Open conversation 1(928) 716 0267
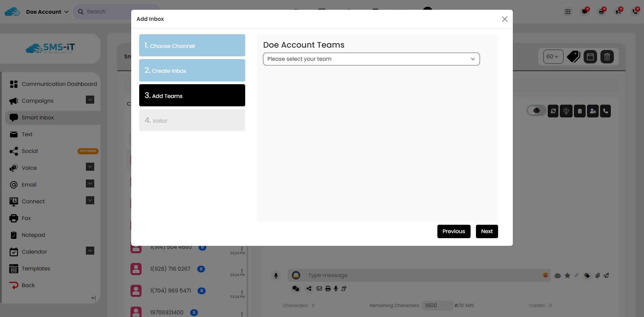This screenshot has height=317, width=644. coord(170,269)
